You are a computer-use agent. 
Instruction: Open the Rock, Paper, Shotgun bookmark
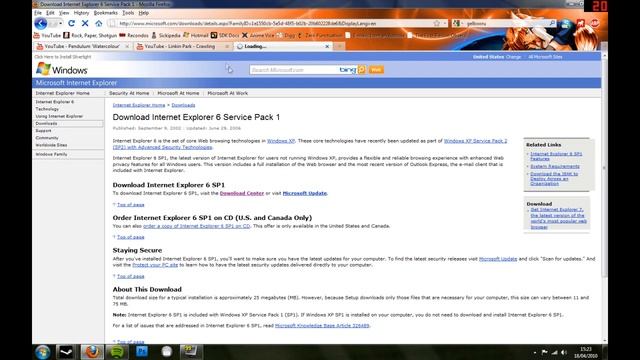(90, 36)
